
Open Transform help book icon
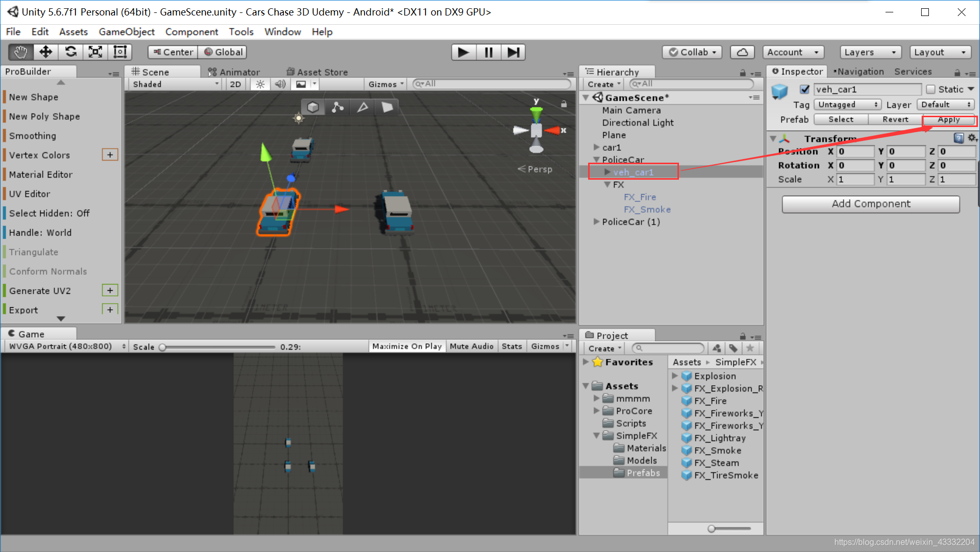tap(959, 138)
